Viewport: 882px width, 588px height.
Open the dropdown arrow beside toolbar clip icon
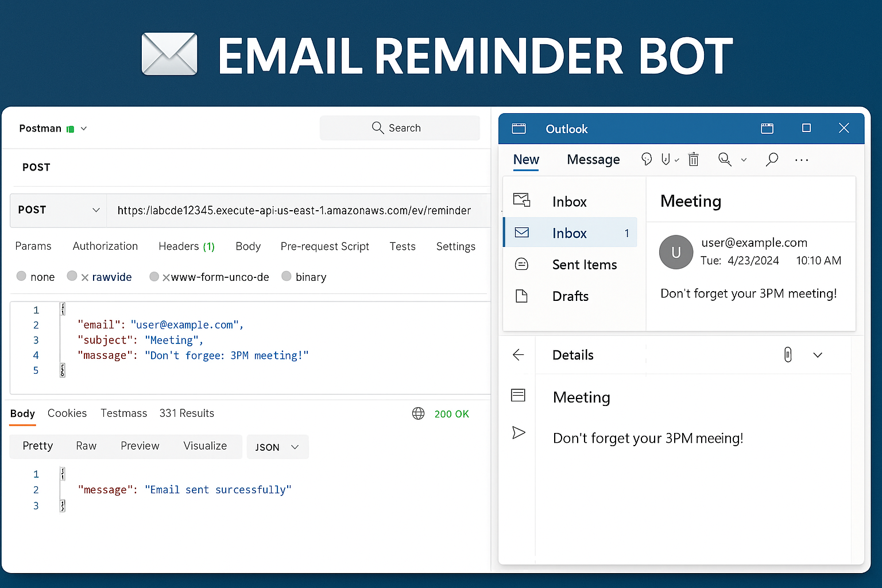(x=677, y=160)
